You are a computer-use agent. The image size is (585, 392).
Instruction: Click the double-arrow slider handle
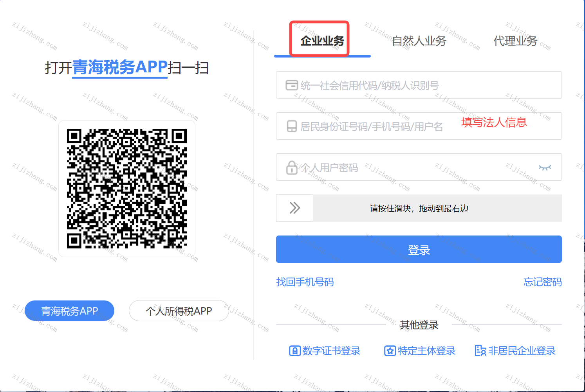(x=294, y=208)
